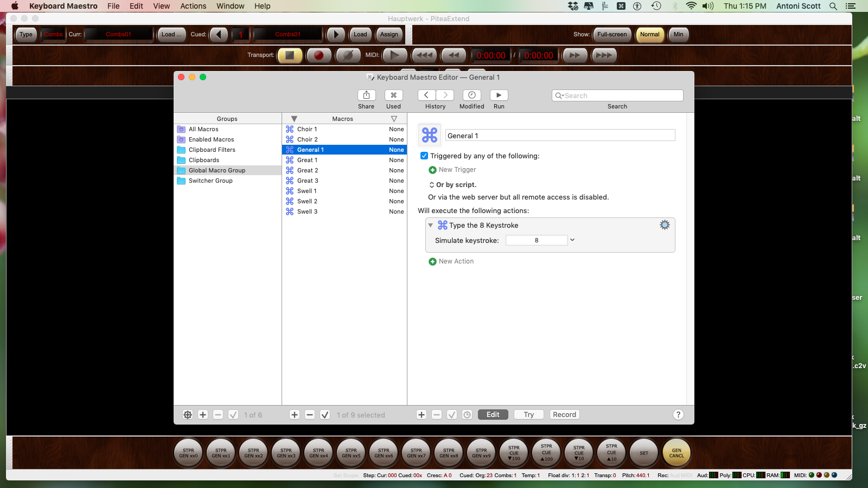This screenshot has height=488, width=868.
Task: Open help with the question mark button
Action: [678, 415]
